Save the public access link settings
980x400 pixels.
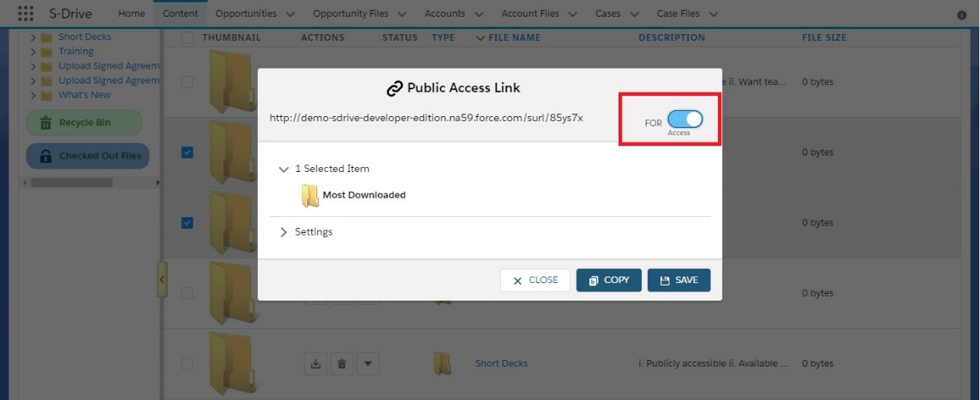point(679,280)
